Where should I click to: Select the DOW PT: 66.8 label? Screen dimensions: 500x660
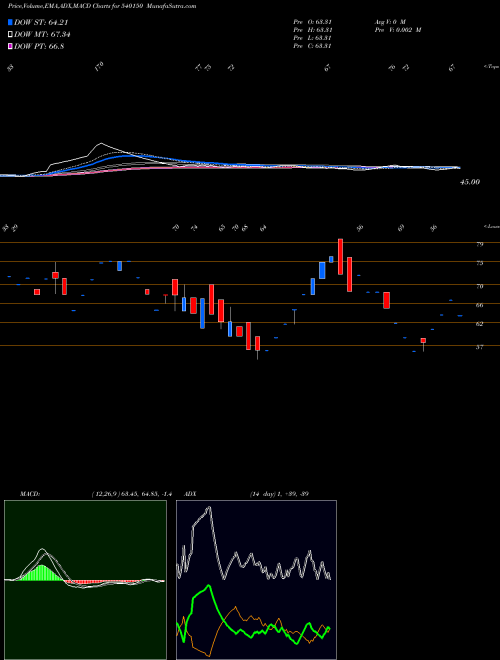pos(39,46)
